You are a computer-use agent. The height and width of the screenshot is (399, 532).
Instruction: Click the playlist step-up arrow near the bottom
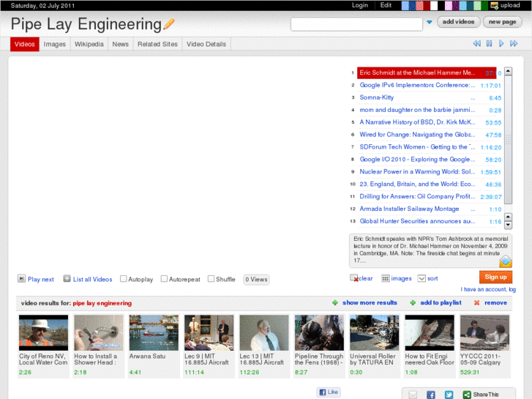pos(508,217)
